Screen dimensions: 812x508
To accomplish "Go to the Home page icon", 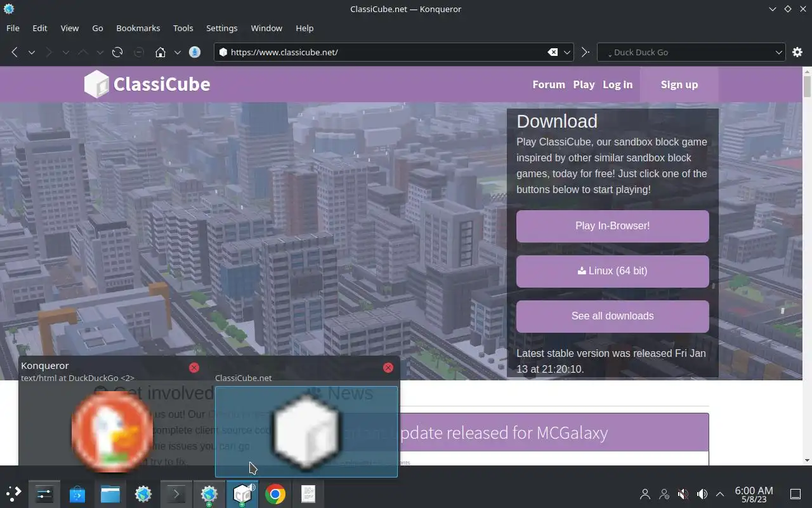I will pos(160,52).
